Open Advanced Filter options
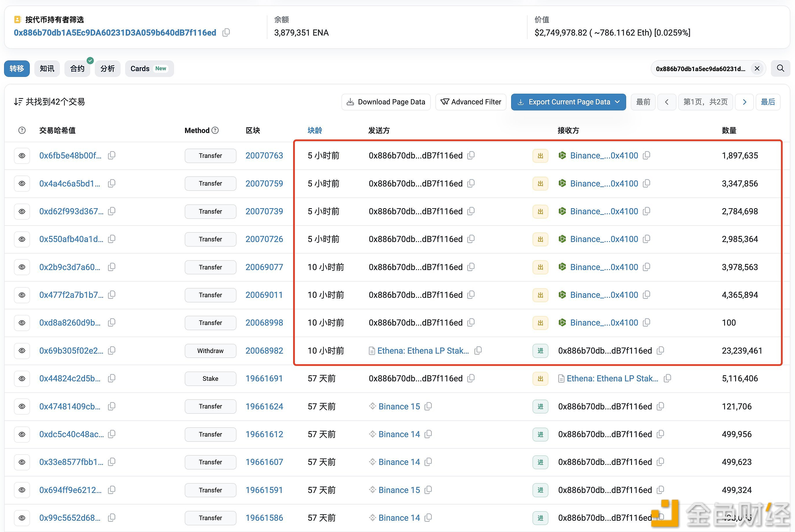Screen dimensions: 795x532 tap(471, 102)
